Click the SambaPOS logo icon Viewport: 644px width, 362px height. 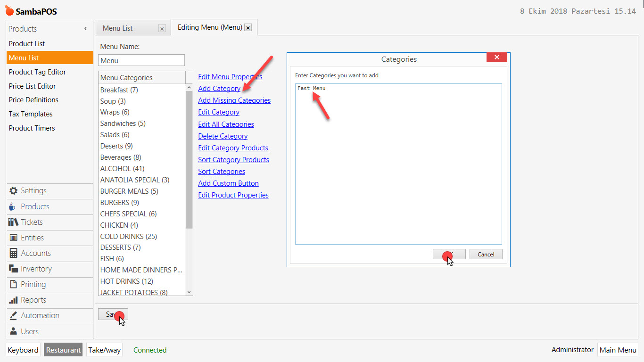[9, 11]
